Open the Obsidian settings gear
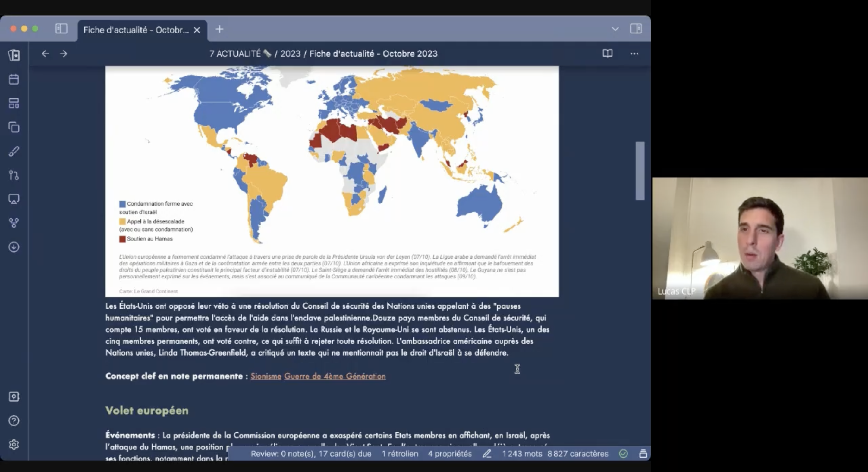Viewport: 868px width, 472px height. [14, 444]
